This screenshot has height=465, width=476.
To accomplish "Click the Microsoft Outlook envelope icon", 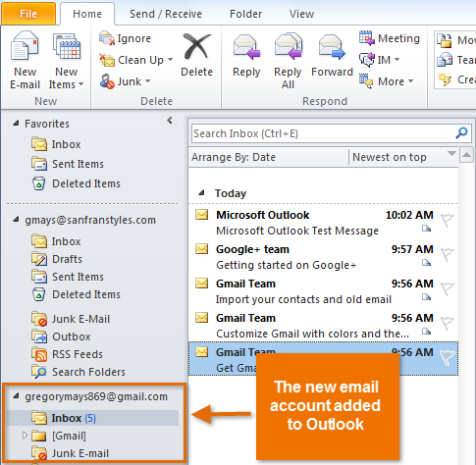I will (x=202, y=215).
